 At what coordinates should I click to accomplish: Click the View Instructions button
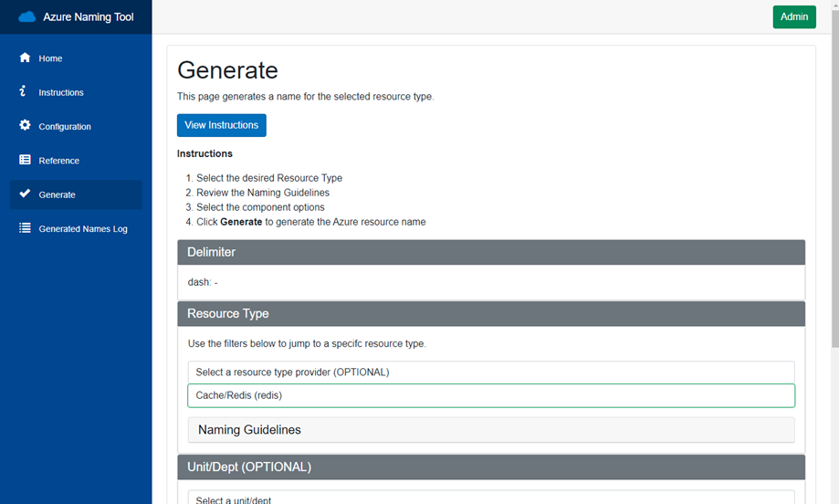[x=222, y=125]
